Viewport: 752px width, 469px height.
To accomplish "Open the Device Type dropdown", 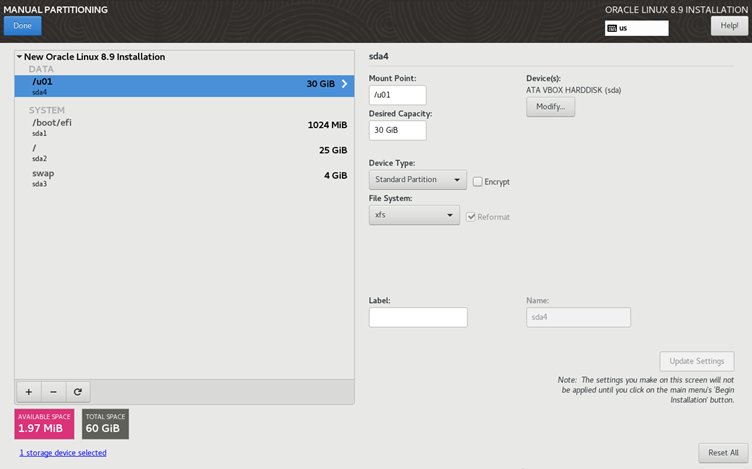I will pos(417,180).
